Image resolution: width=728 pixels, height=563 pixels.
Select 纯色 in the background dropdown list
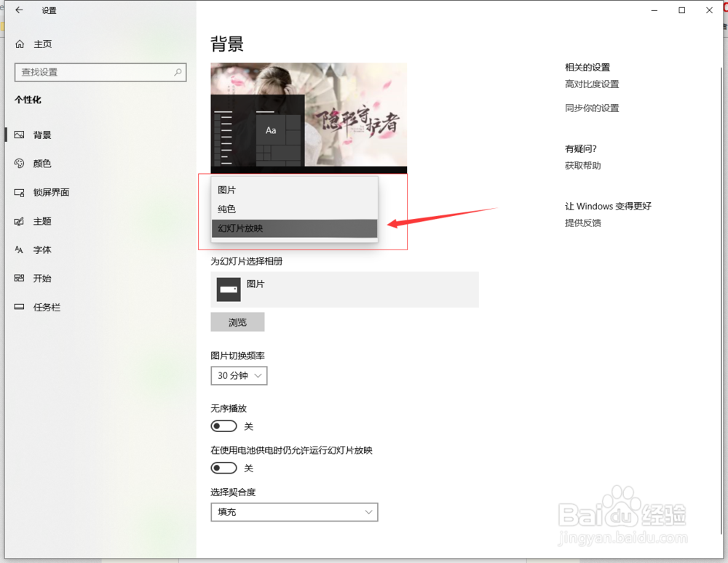pyautogui.click(x=294, y=209)
